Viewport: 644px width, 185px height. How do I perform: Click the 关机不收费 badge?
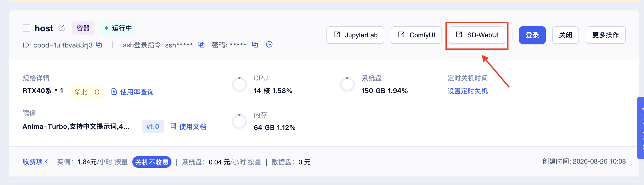coord(152,162)
